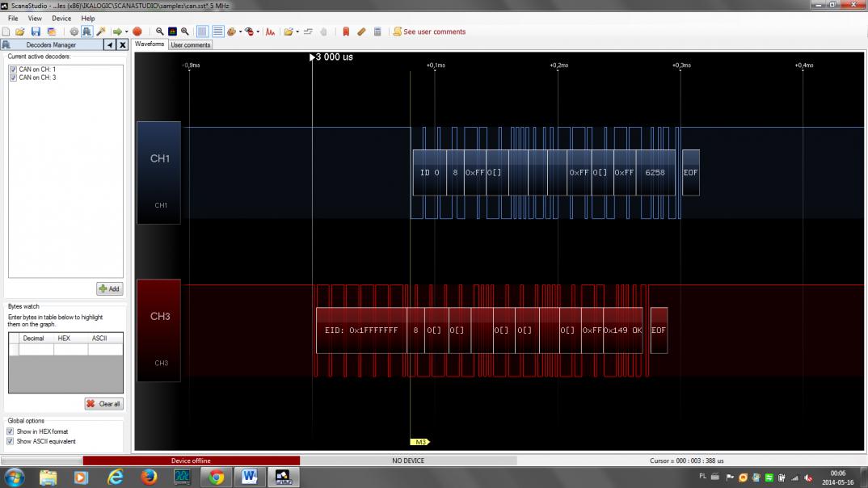Image resolution: width=868 pixels, height=488 pixels.
Task: Click the red bookmark marker icon
Action: click(x=346, y=32)
